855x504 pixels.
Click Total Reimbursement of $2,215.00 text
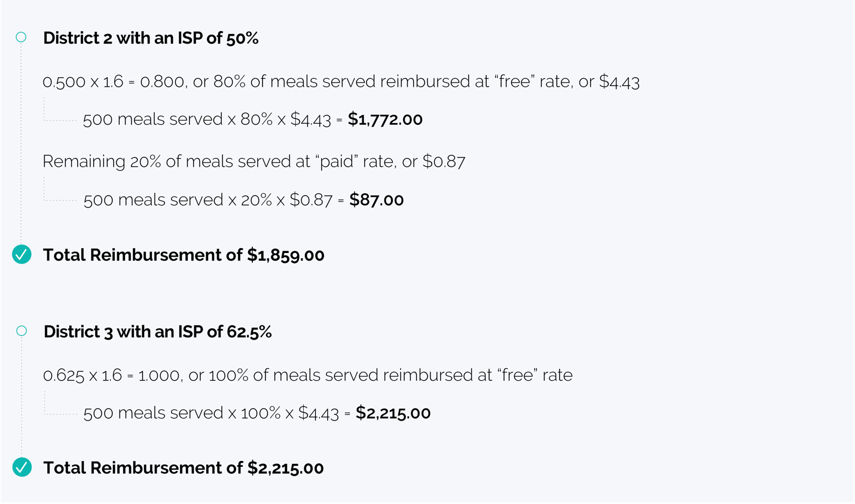coord(183,468)
